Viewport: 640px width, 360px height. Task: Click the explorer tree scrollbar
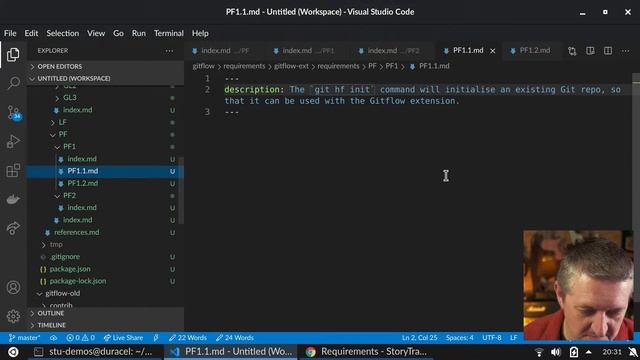(x=182, y=191)
